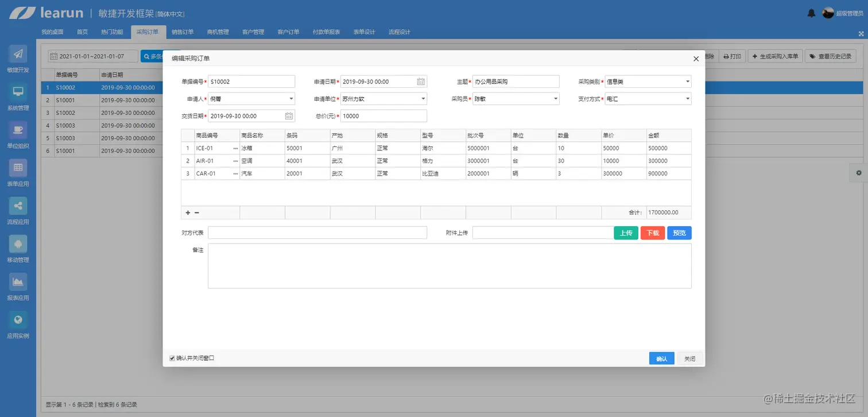Remove a row with the minus icon
Image resolution: width=868 pixels, height=417 pixels.
click(x=197, y=213)
